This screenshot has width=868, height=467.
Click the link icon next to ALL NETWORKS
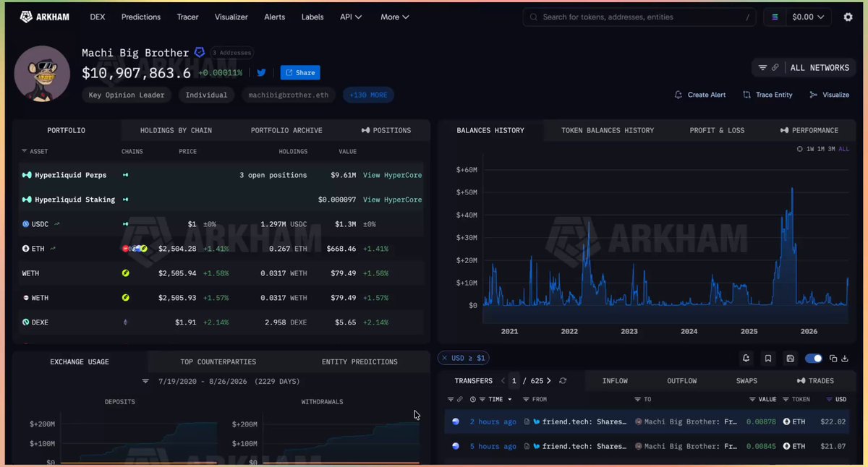coord(775,67)
